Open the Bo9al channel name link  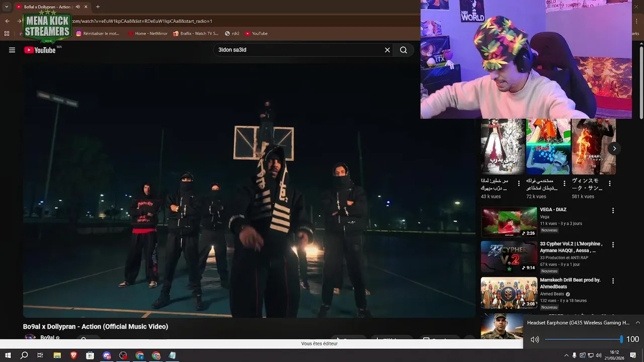(x=47, y=338)
